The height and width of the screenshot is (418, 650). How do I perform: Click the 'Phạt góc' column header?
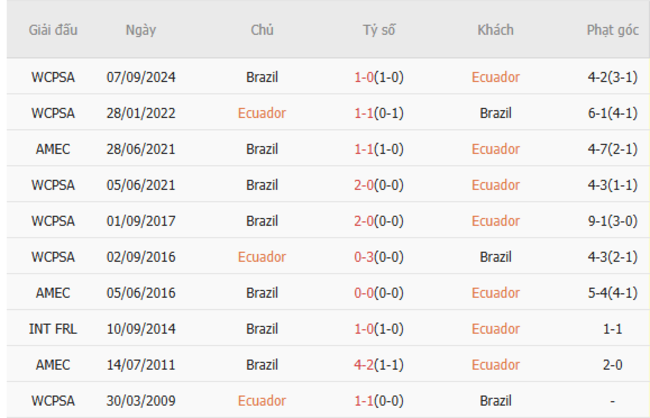coord(610,30)
